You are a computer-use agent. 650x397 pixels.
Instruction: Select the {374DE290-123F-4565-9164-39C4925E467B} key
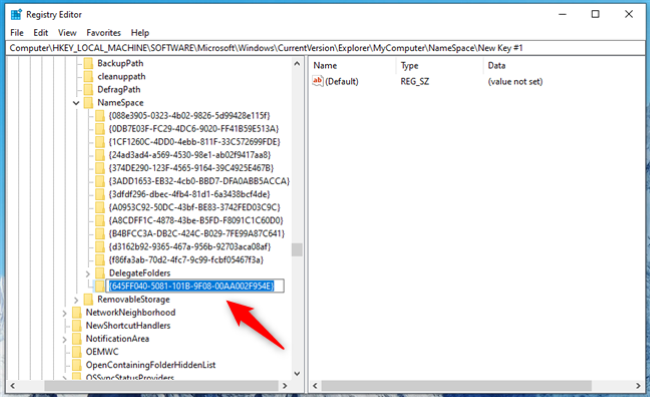(x=191, y=168)
